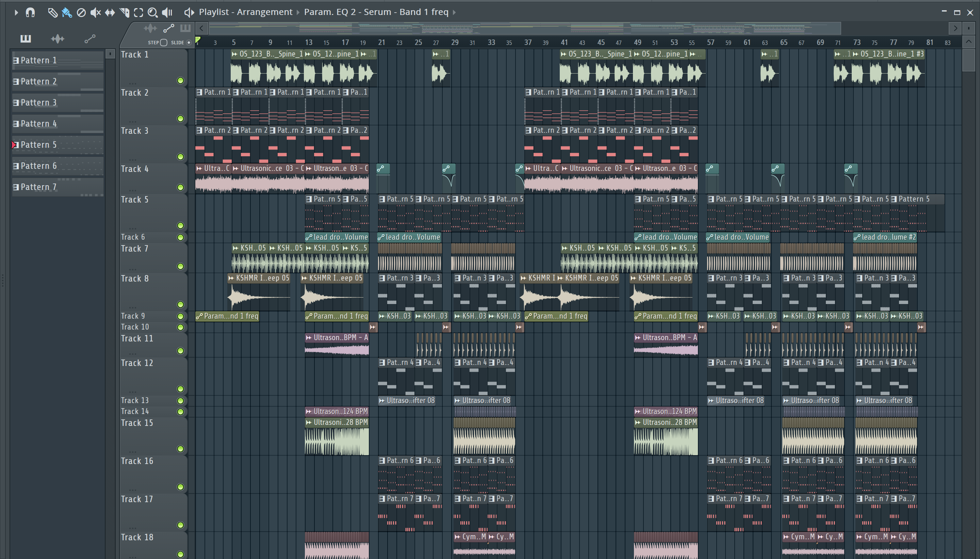Image resolution: width=980 pixels, height=559 pixels.
Task: Select the Mute tool
Action: point(96,13)
